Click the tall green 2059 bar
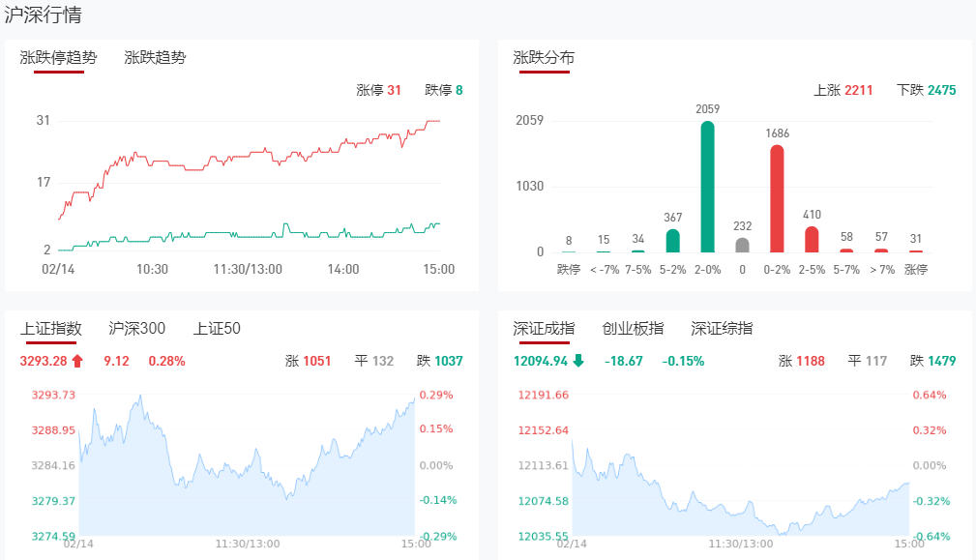Screen dimensions: 976x560 click(708, 187)
